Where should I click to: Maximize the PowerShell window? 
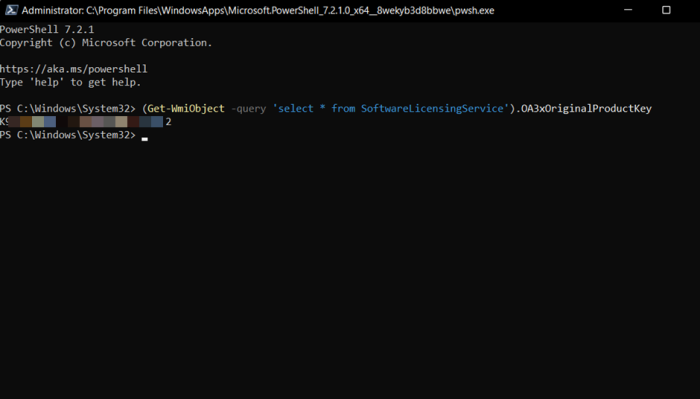(x=666, y=10)
